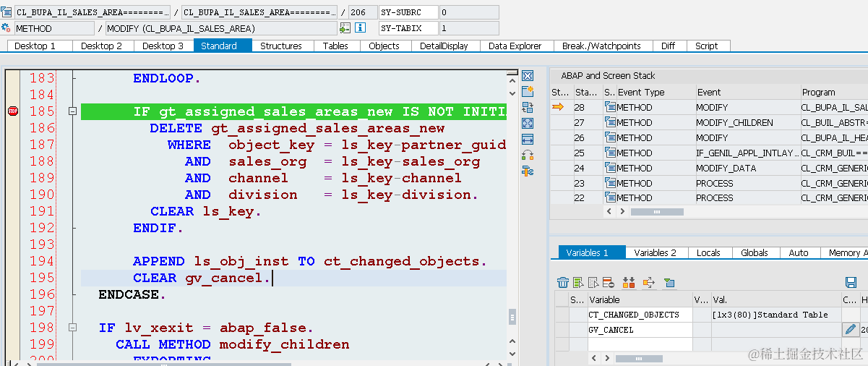
Task: Click the SY-TABIX value field
Action: tap(469, 28)
